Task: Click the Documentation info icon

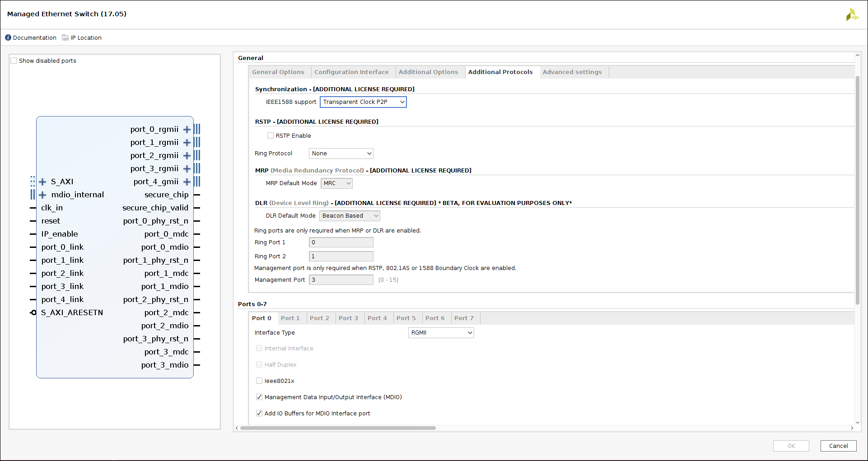Action: click(x=8, y=37)
